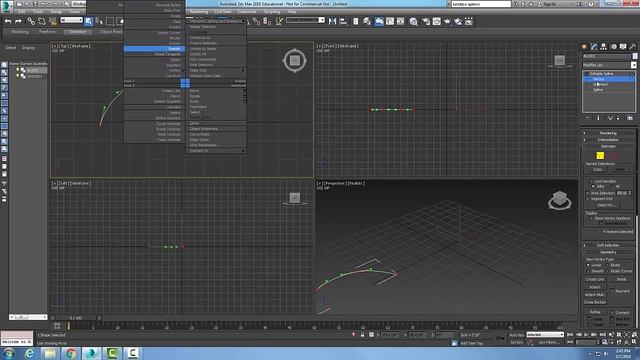Click the Undo arrow in main toolbar
This screenshot has height=360, width=640.
8,21
